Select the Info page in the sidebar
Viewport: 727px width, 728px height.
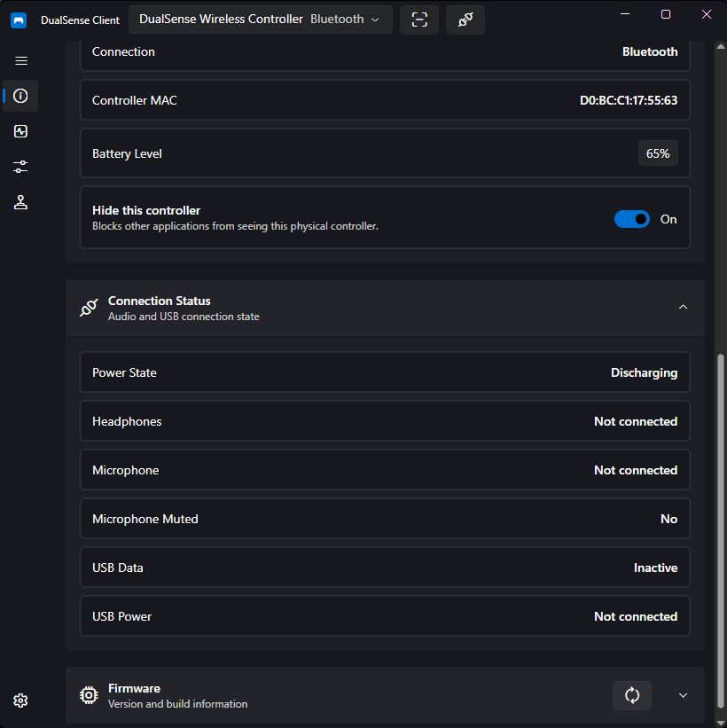click(20, 96)
